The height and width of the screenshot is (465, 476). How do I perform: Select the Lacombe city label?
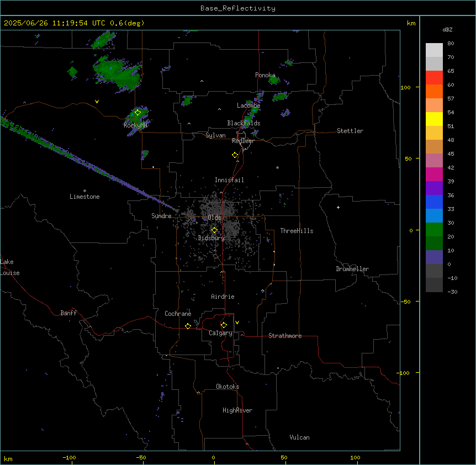point(248,105)
